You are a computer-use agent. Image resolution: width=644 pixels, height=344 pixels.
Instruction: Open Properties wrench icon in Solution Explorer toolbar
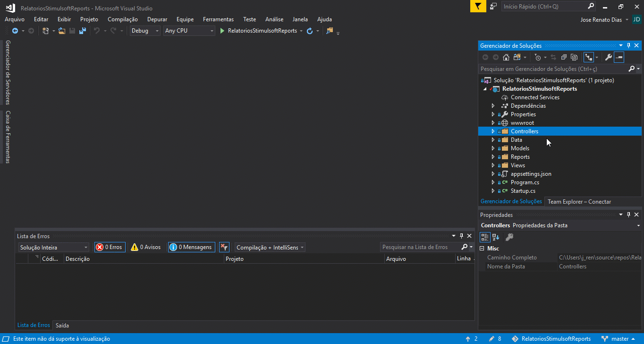coord(609,57)
